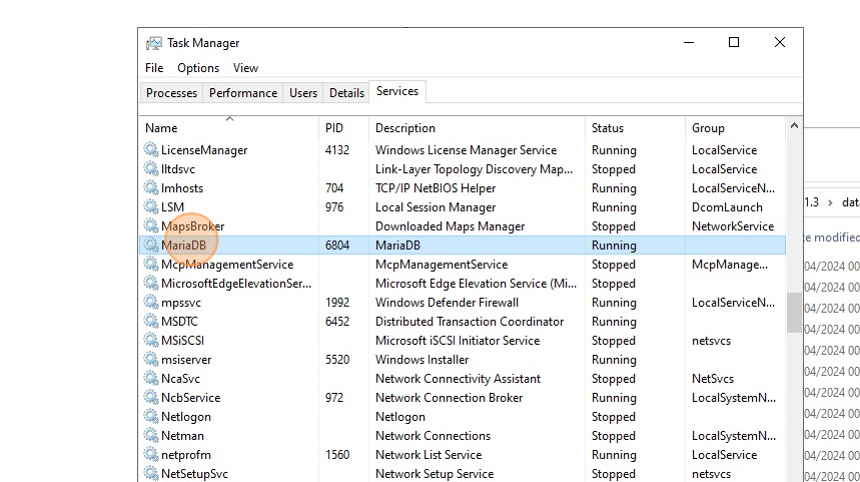Sort by Description column header
860x482 pixels.
(x=477, y=128)
